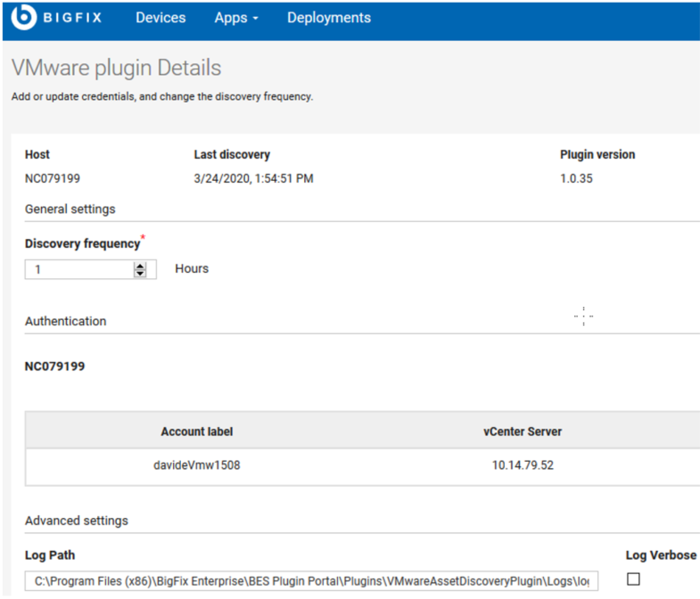Viewport: 700px width, 599px height.
Task: Click the Account label column header
Action: point(197,431)
